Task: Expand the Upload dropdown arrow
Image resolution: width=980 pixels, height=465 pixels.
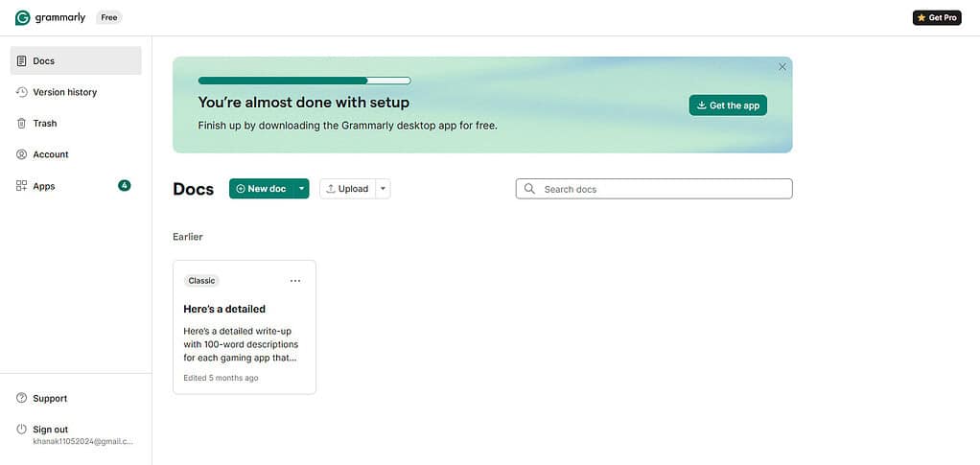Action: tap(384, 189)
